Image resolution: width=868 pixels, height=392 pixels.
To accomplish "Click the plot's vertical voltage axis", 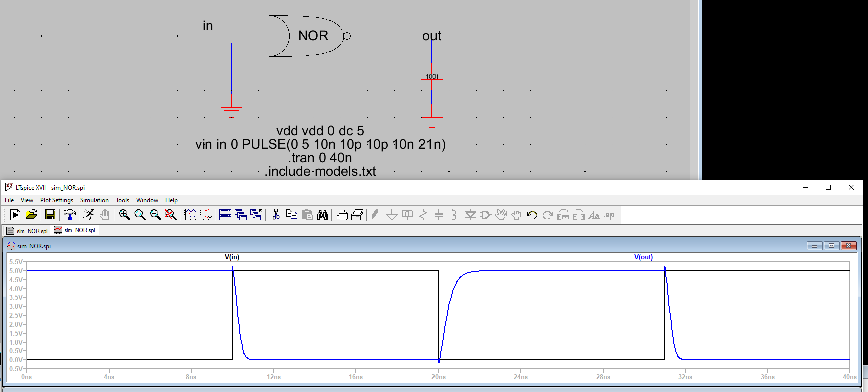I will (x=17, y=315).
